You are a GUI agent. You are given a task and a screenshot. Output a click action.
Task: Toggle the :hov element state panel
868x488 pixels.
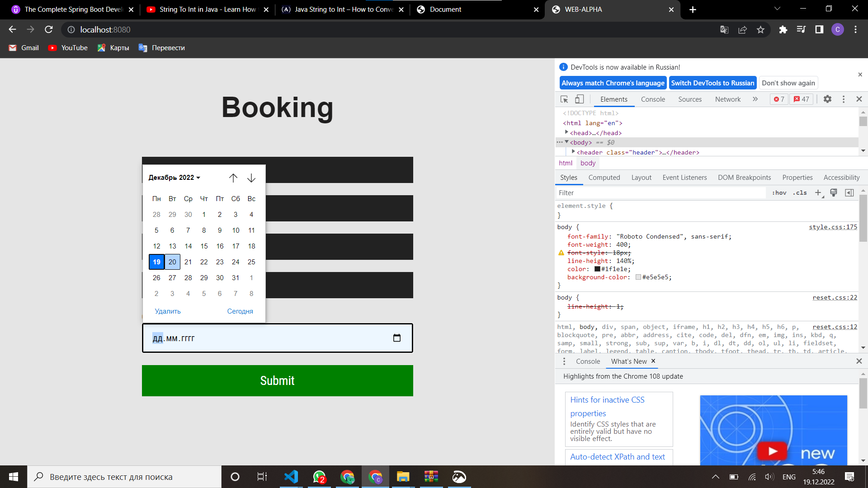pyautogui.click(x=779, y=193)
